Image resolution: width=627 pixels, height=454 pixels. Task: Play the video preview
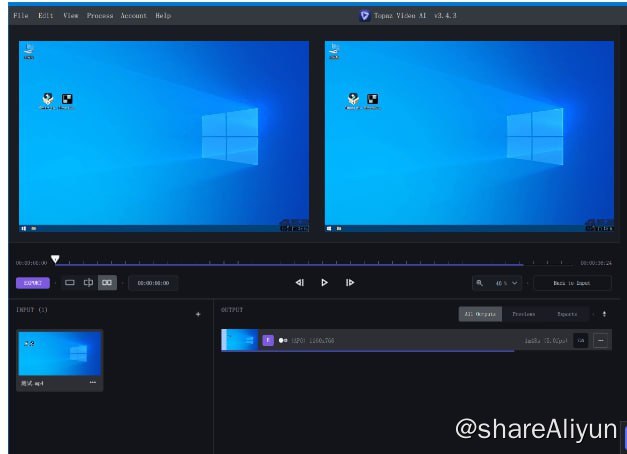[324, 283]
